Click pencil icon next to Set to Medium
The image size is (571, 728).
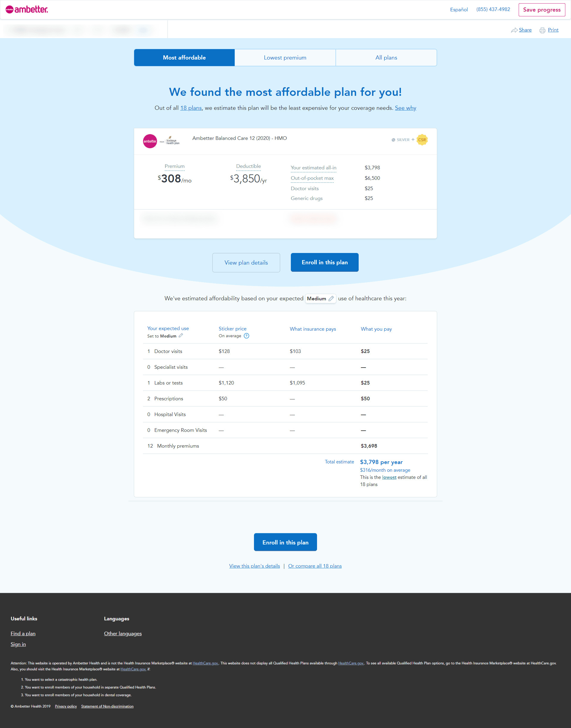(181, 335)
